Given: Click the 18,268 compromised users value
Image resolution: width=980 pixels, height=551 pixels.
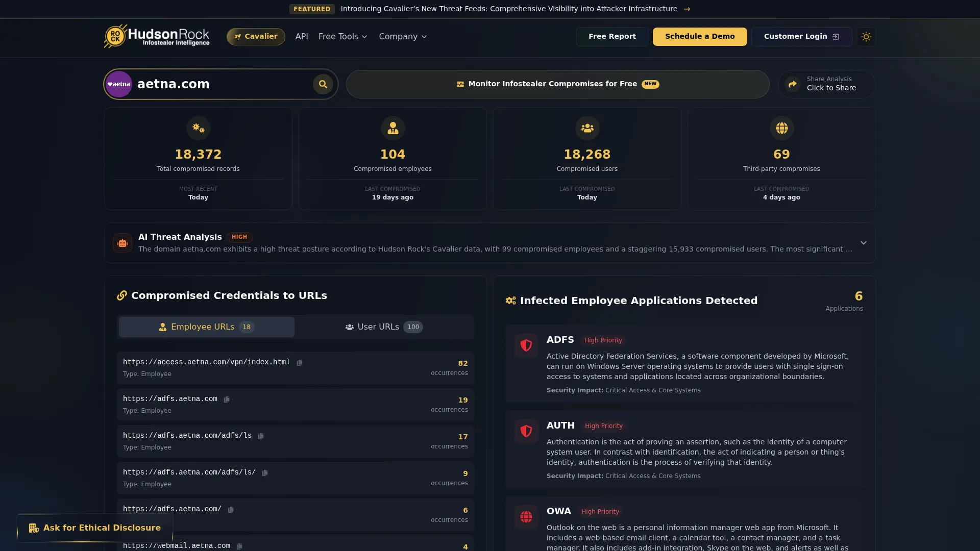Looking at the screenshot, I should pos(587,154).
